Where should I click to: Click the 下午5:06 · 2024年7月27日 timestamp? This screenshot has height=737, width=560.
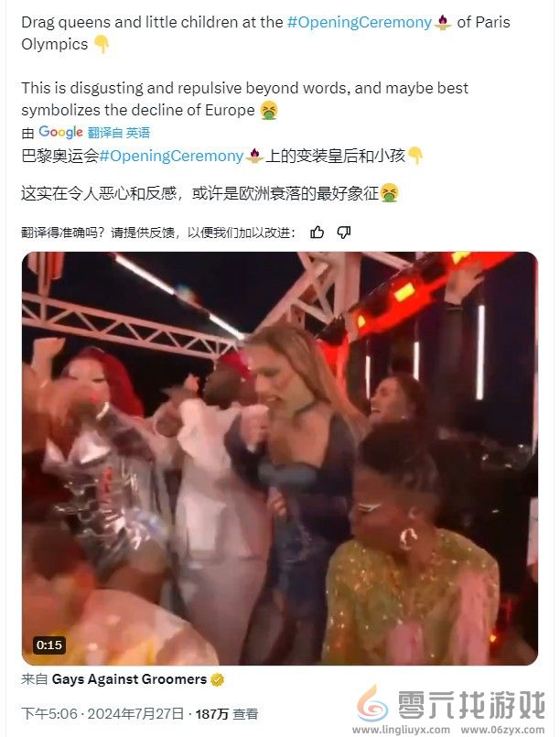pos(102,714)
